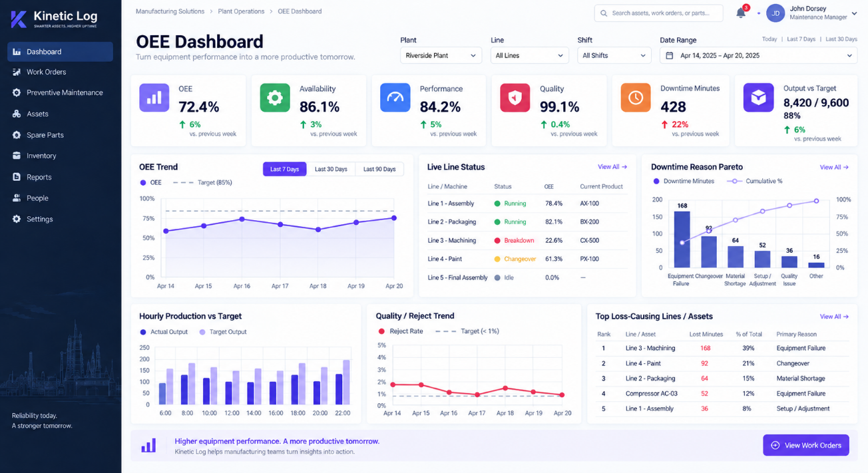Click the Plant Operations breadcrumb

[241, 11]
